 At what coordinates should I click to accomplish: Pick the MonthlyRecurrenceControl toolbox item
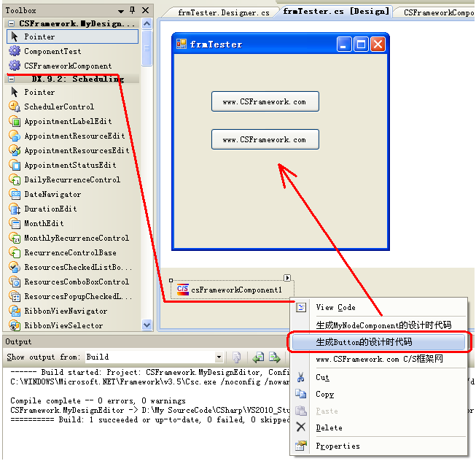76,238
